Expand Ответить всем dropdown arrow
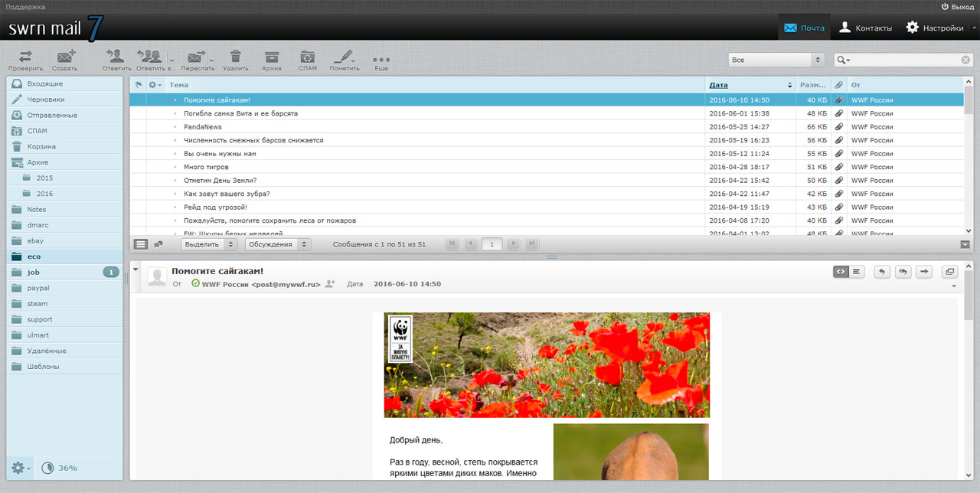The width and height of the screenshot is (980, 493). (x=172, y=60)
